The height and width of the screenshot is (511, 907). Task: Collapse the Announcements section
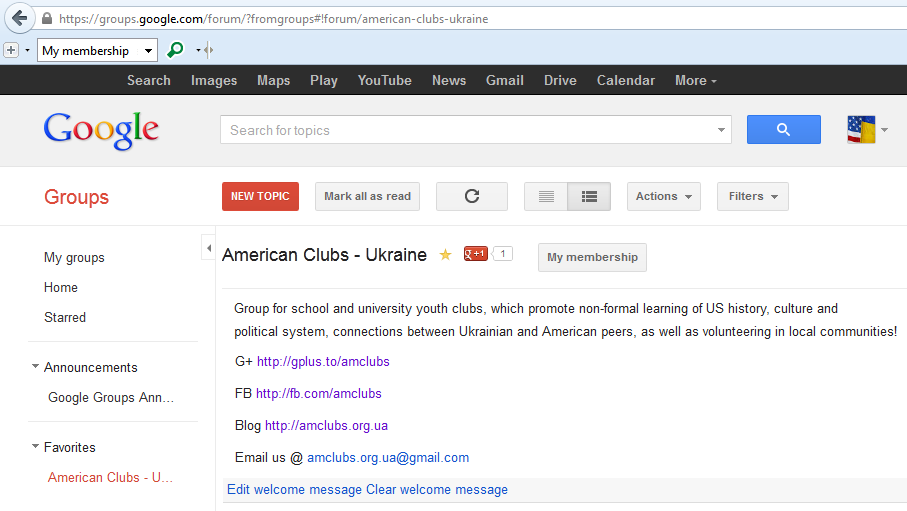point(35,366)
